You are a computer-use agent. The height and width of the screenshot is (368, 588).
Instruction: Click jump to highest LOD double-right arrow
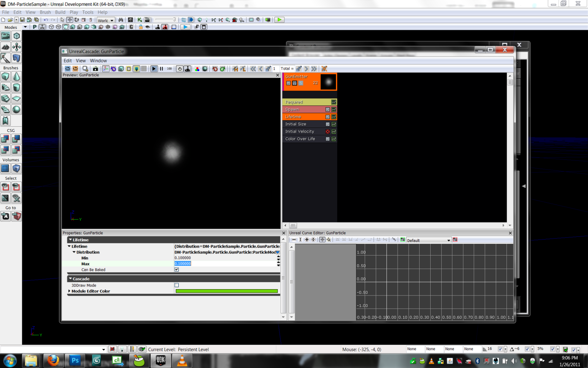tap(314, 69)
